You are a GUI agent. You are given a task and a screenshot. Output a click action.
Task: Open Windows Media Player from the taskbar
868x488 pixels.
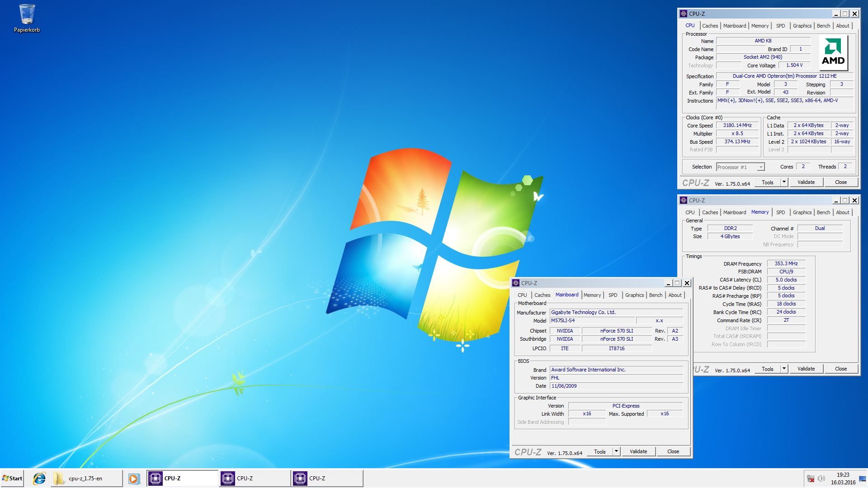coord(134,478)
